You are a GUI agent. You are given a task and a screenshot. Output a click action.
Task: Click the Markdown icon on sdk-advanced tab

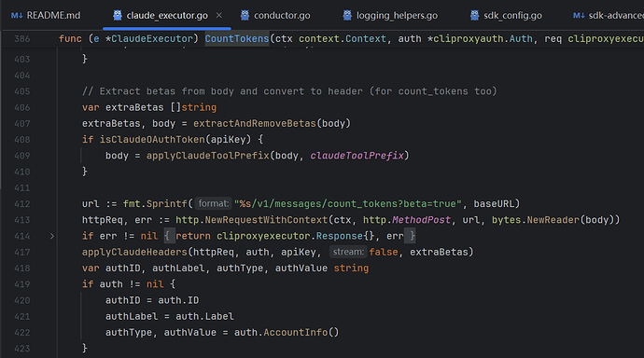point(579,16)
